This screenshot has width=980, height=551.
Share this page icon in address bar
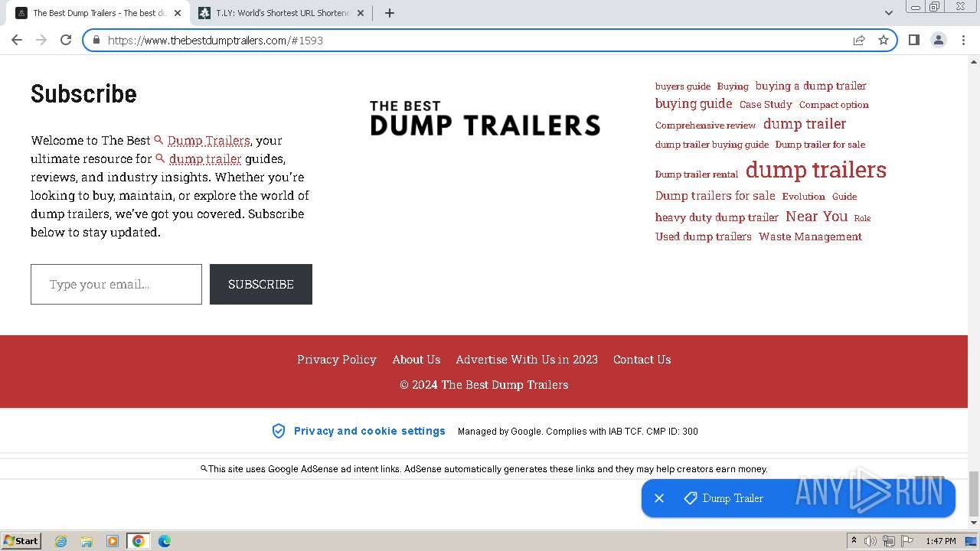click(859, 40)
